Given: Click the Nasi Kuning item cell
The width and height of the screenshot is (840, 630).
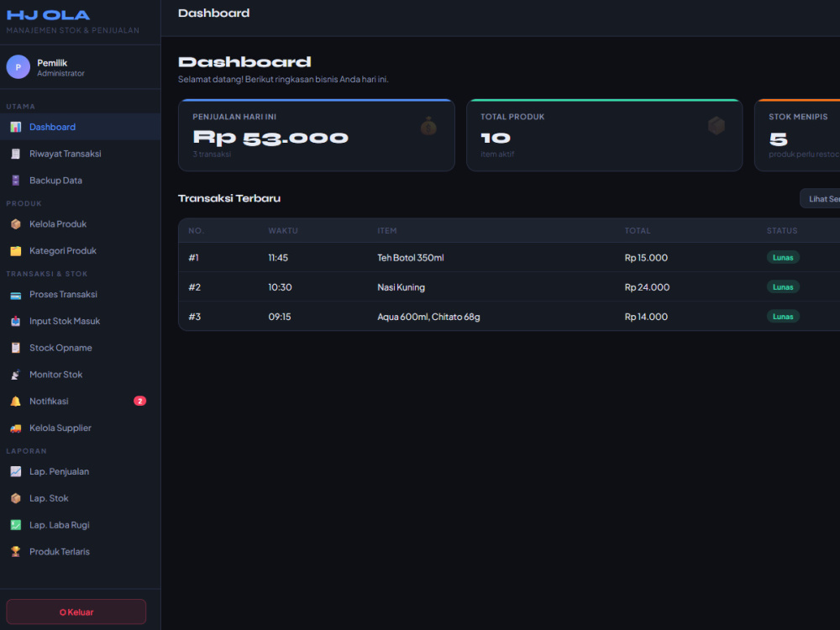Looking at the screenshot, I should tap(401, 287).
